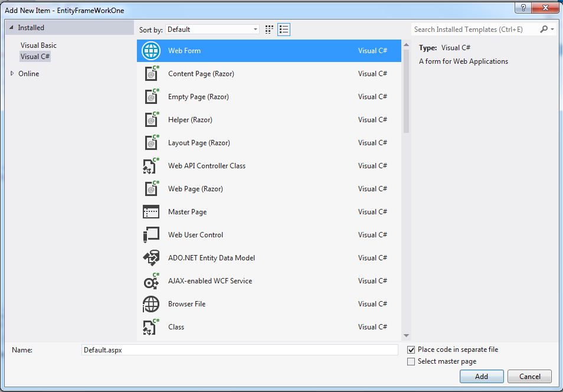The image size is (563, 392).
Task: Collapse the Installed templates node
Action: pyautogui.click(x=11, y=27)
